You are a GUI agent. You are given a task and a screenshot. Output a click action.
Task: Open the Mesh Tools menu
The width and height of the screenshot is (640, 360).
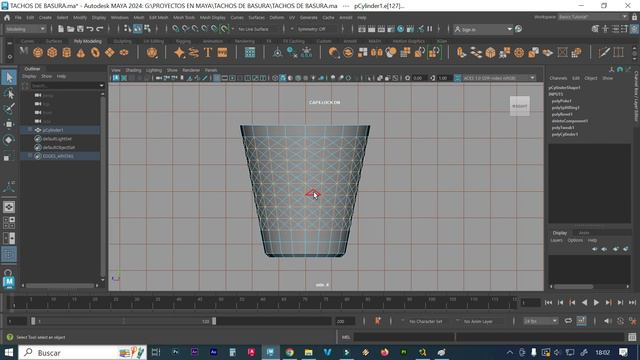click(x=184, y=18)
